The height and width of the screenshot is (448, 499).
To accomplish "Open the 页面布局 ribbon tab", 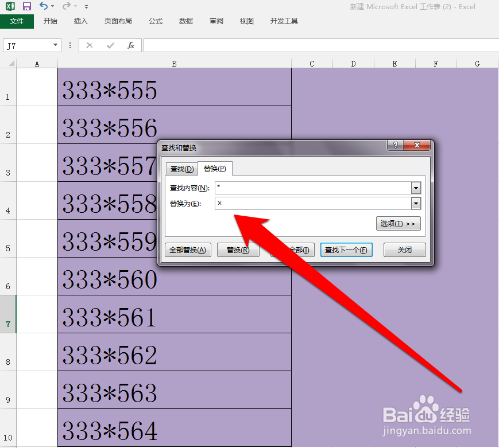I will pos(118,21).
